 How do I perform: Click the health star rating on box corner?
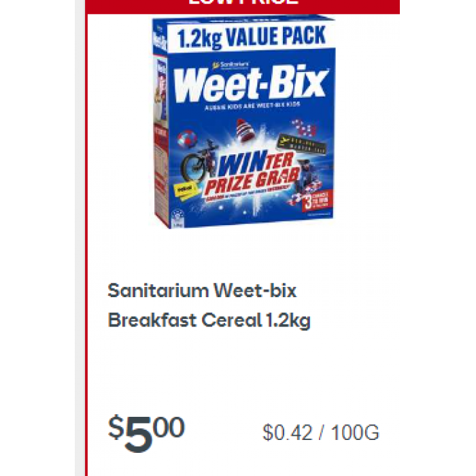click(177, 216)
